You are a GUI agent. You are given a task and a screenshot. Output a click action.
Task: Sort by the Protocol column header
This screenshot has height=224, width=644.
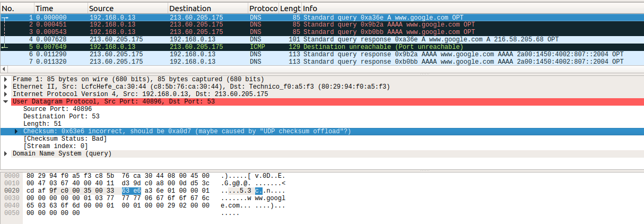(x=263, y=8)
